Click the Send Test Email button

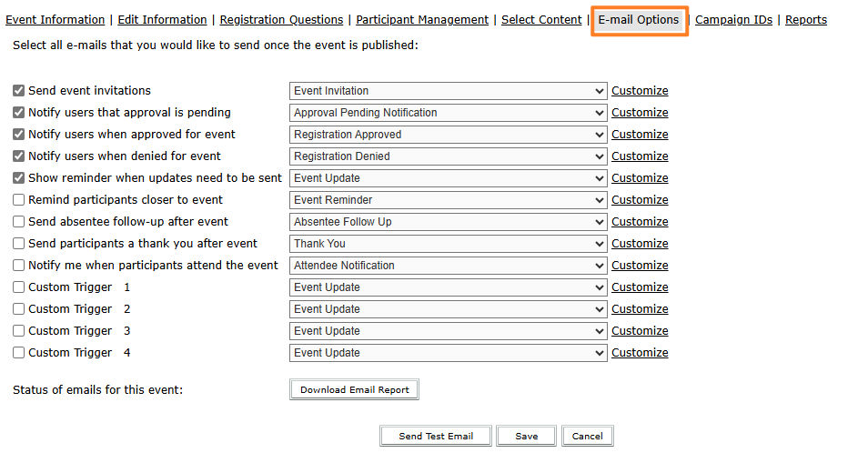[436, 437]
